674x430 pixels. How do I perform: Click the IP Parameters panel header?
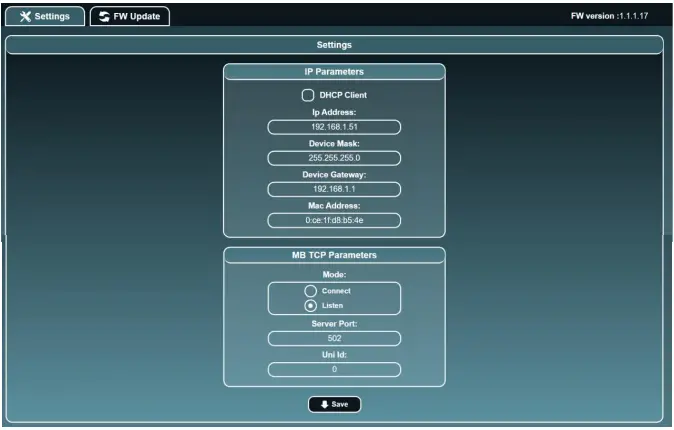(334, 72)
